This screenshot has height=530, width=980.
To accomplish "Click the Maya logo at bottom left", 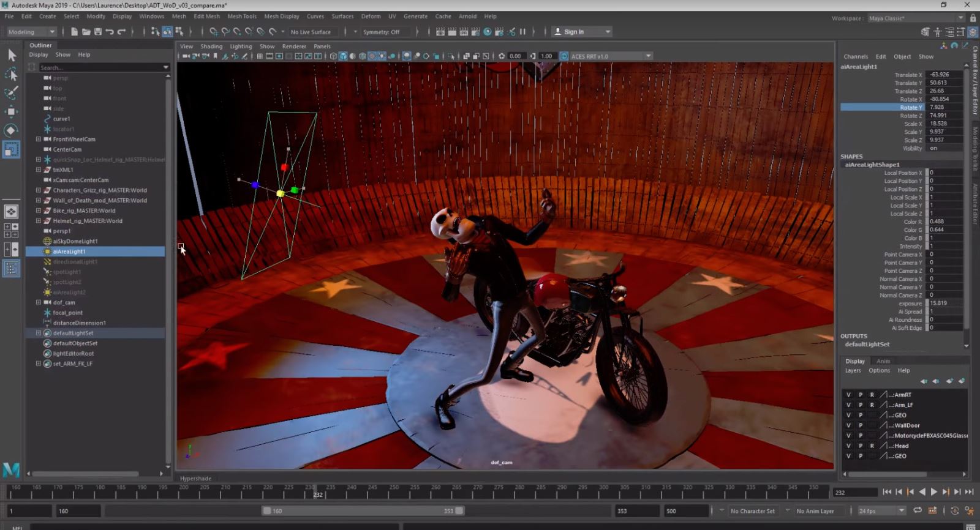I will click(x=11, y=470).
